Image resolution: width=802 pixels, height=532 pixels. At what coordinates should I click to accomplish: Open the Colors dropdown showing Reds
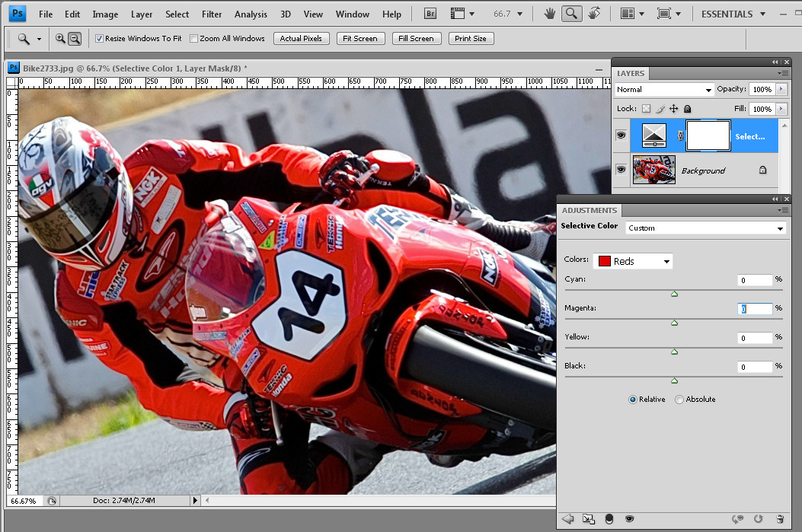[x=633, y=261]
